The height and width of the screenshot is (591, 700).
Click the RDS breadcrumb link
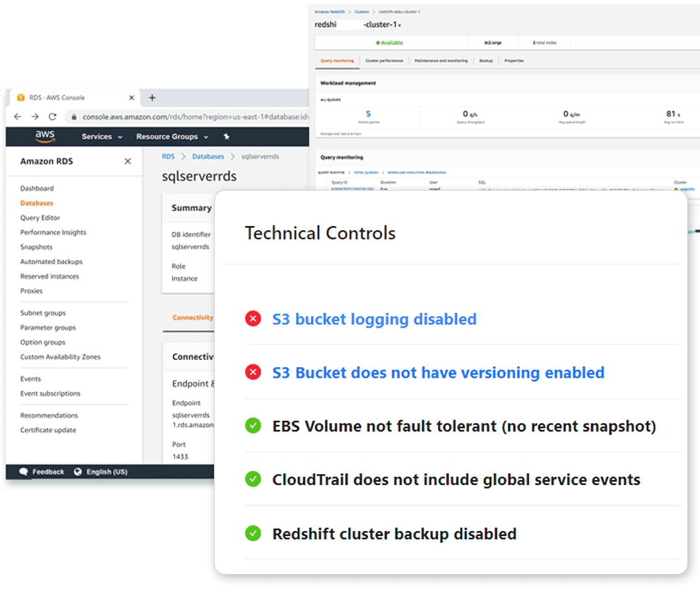click(168, 157)
